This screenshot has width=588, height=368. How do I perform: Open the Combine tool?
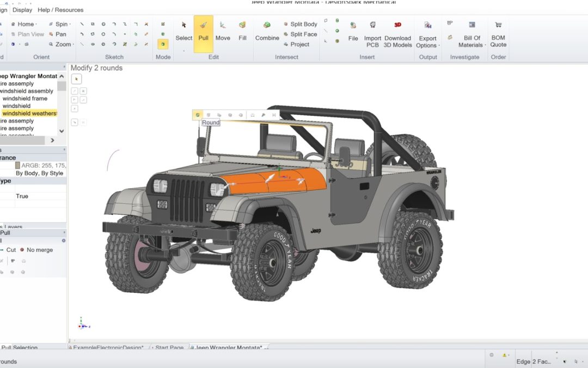267,31
